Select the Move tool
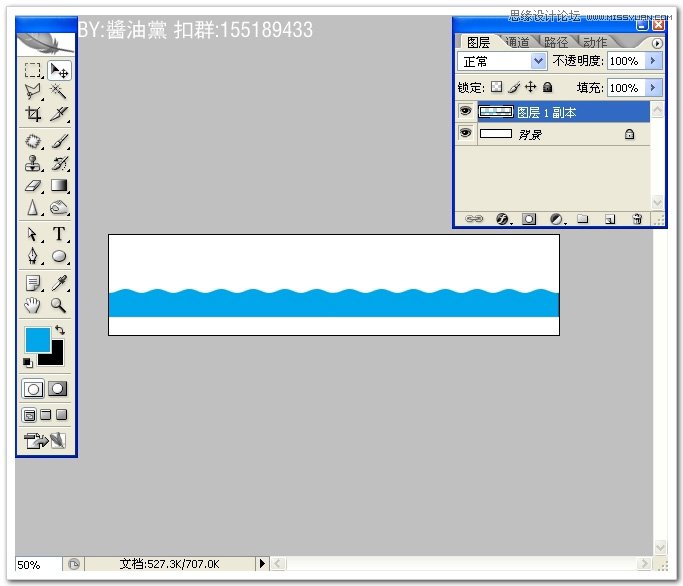This screenshot has height=586, width=683. 59,70
